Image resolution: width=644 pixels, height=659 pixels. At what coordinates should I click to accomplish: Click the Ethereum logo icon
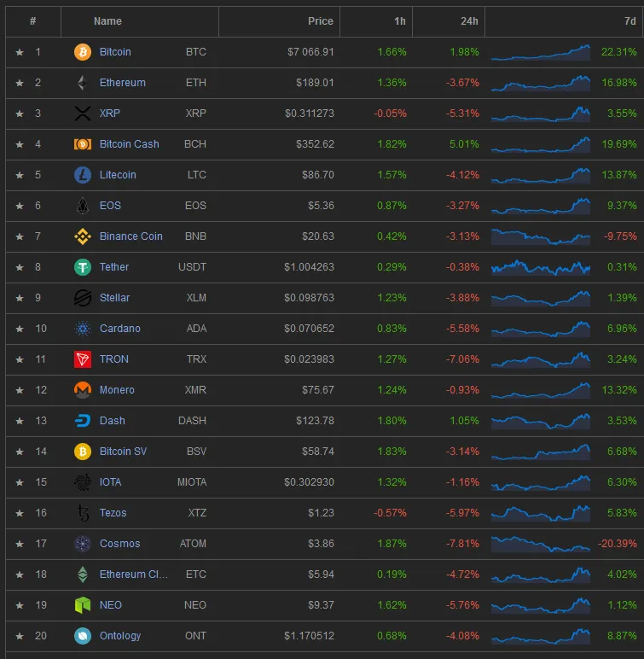coord(83,83)
